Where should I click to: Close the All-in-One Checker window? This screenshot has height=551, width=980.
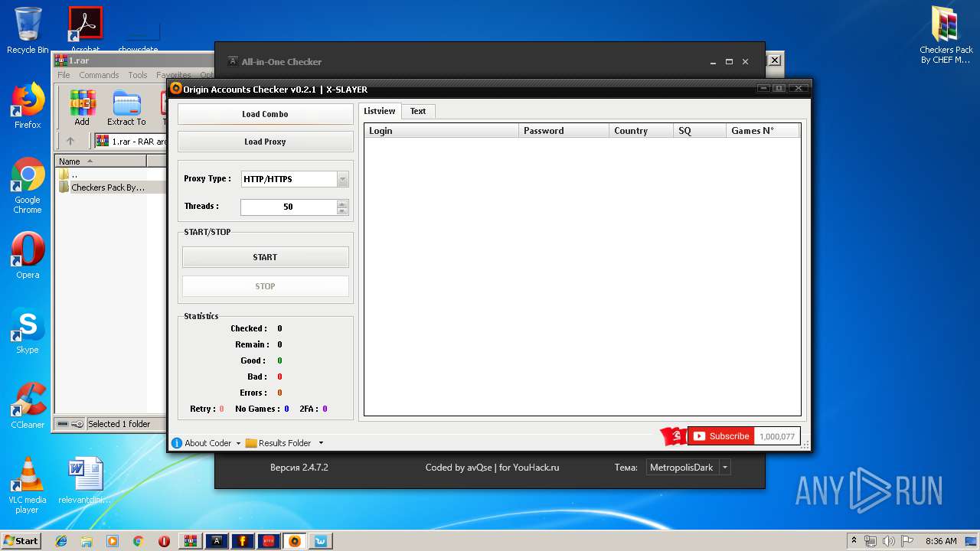click(745, 62)
